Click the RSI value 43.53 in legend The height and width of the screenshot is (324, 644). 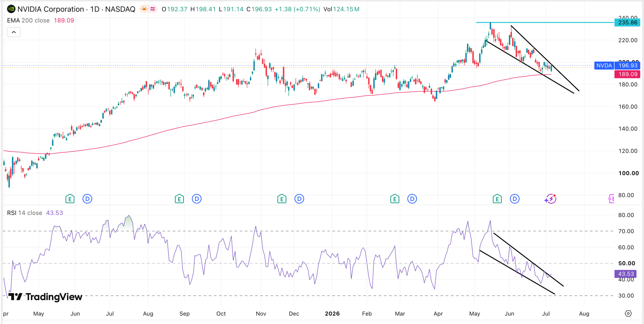click(55, 213)
